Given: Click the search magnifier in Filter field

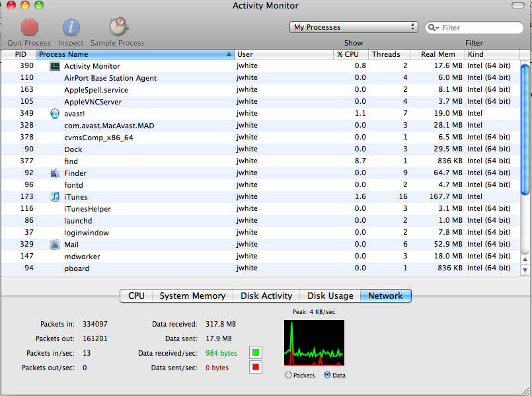Looking at the screenshot, I should click(x=434, y=28).
